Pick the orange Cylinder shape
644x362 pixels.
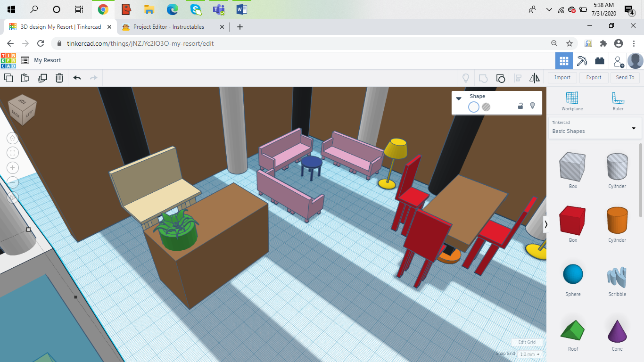[617, 220]
